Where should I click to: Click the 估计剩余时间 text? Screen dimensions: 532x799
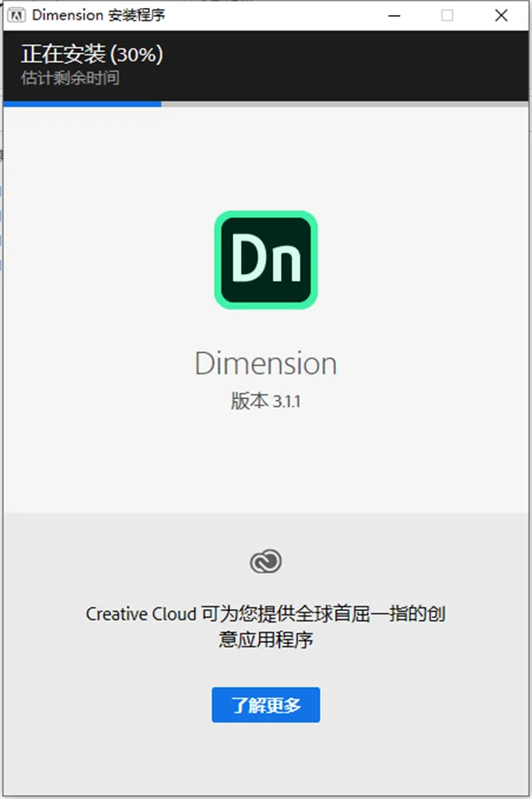pos(70,78)
